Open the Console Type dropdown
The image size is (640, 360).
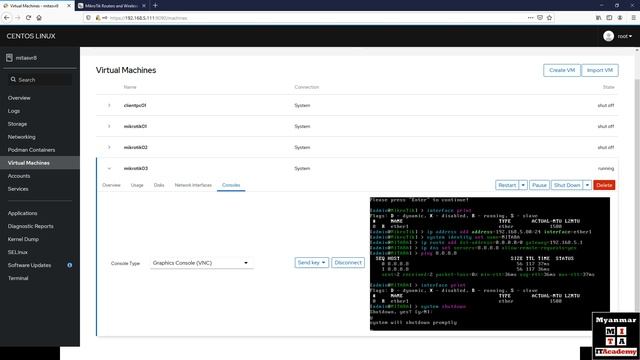201,263
